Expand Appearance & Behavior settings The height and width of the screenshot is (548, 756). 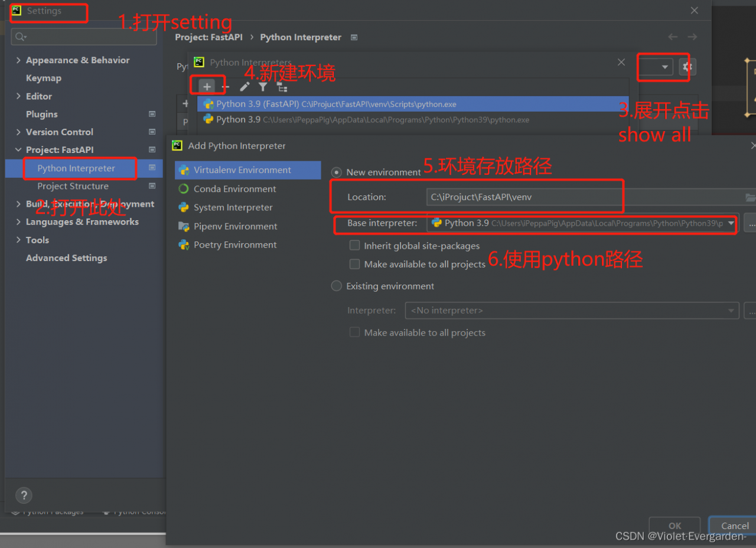[19, 60]
